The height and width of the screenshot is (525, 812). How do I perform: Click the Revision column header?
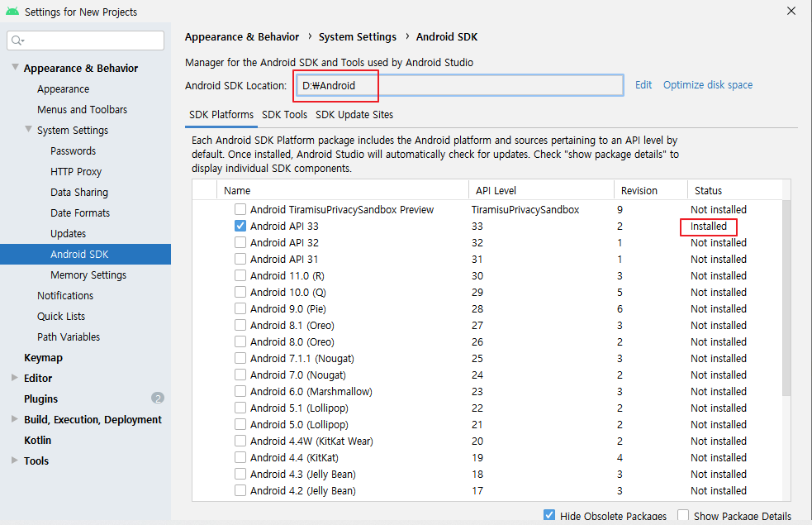click(650, 191)
